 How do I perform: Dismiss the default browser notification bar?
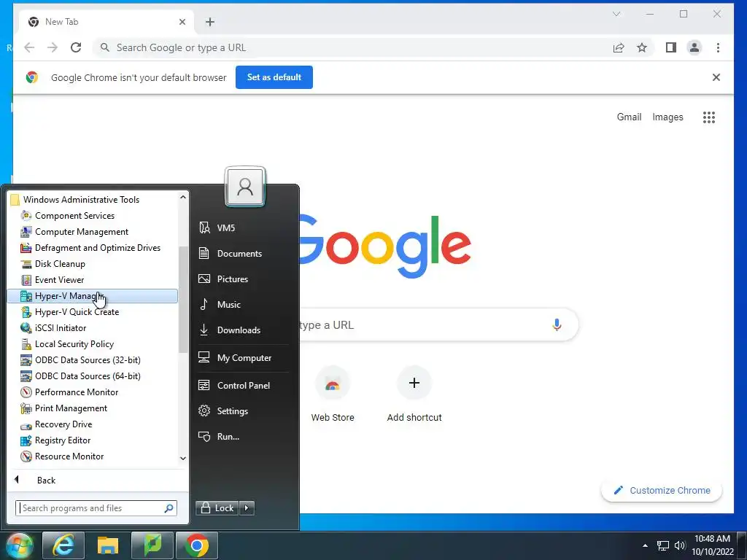click(716, 77)
